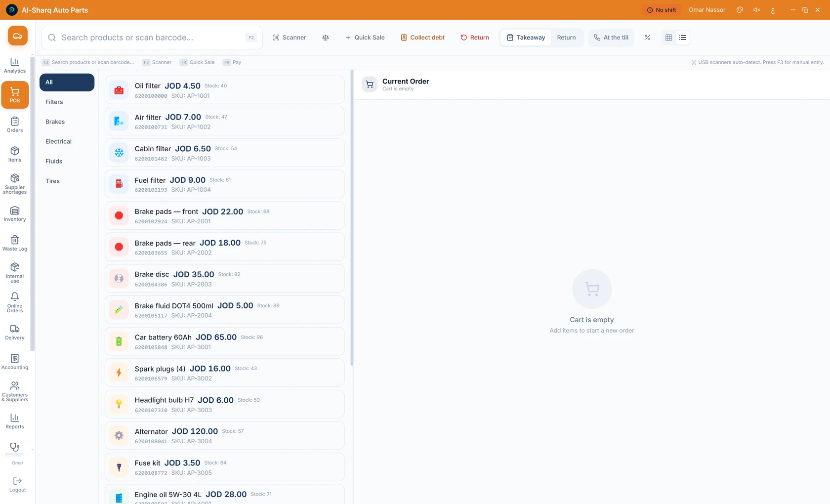Screen dimensions: 830x504
Task: Open Supplier shortages page
Action: [x=15, y=184]
